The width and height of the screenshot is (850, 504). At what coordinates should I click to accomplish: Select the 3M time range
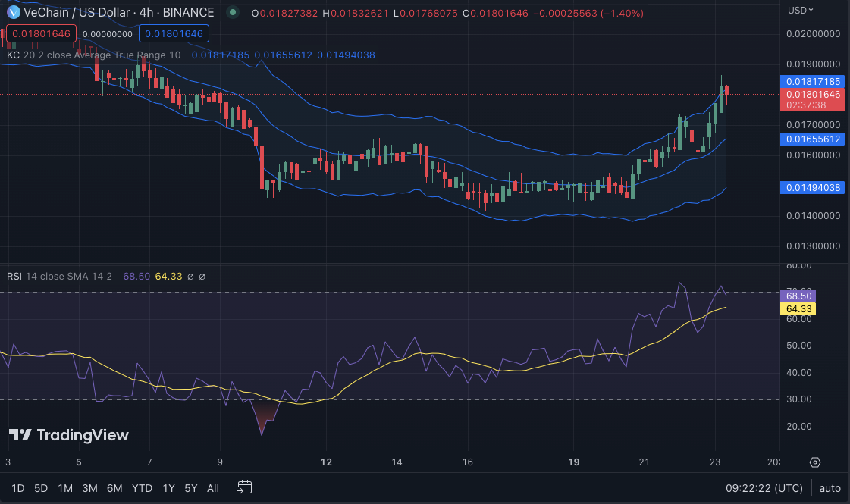point(90,488)
